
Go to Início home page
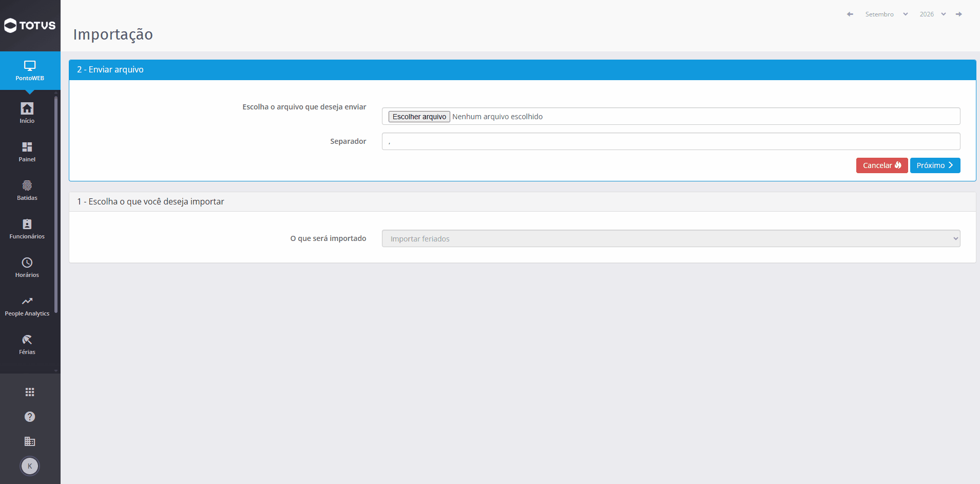click(x=27, y=113)
